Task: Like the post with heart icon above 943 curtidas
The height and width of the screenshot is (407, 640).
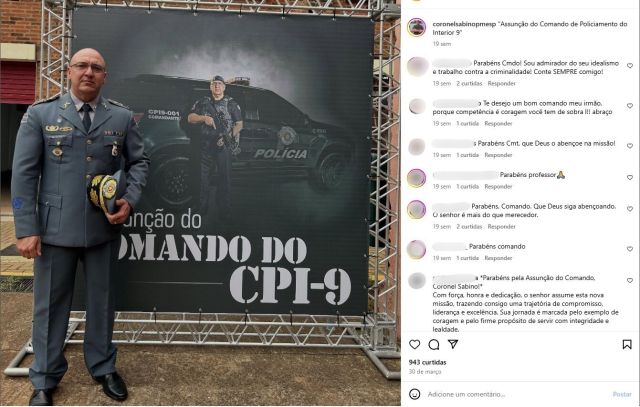Action: tap(415, 345)
